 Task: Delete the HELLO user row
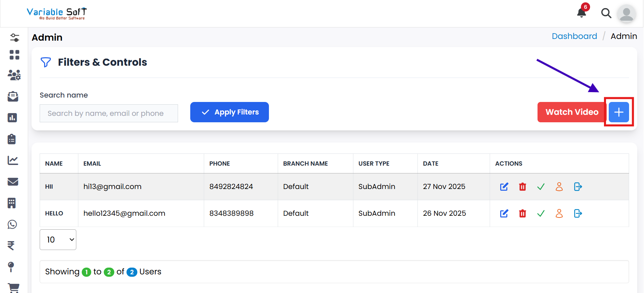pos(522,213)
